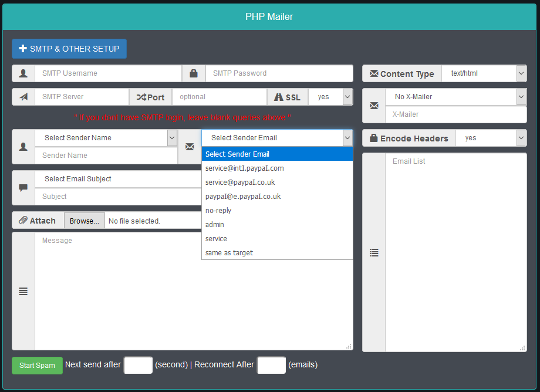Click the PHP Mailer title text
This screenshot has width=540, height=392.
point(269,16)
